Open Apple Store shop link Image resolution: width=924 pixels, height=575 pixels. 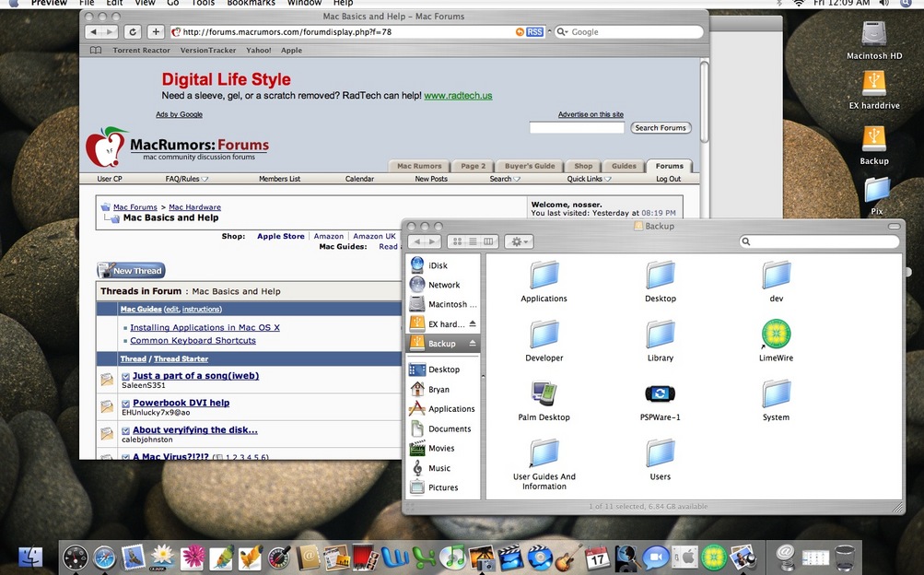click(x=280, y=236)
